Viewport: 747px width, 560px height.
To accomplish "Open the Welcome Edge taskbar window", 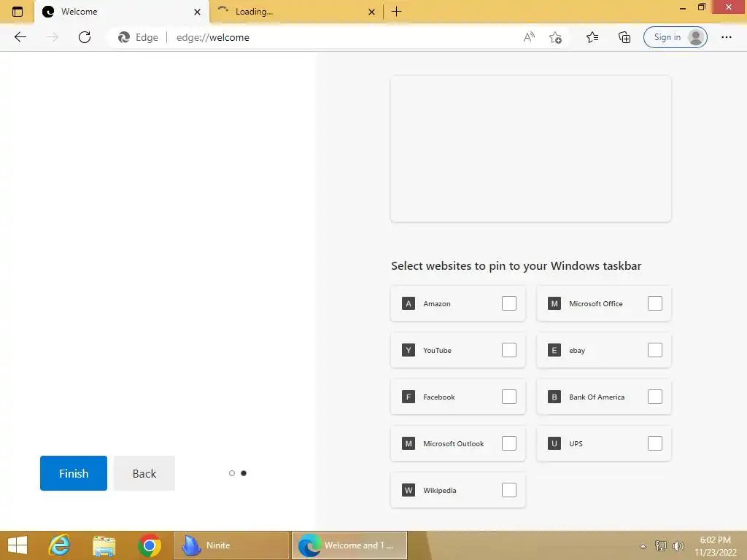I will tap(349, 545).
